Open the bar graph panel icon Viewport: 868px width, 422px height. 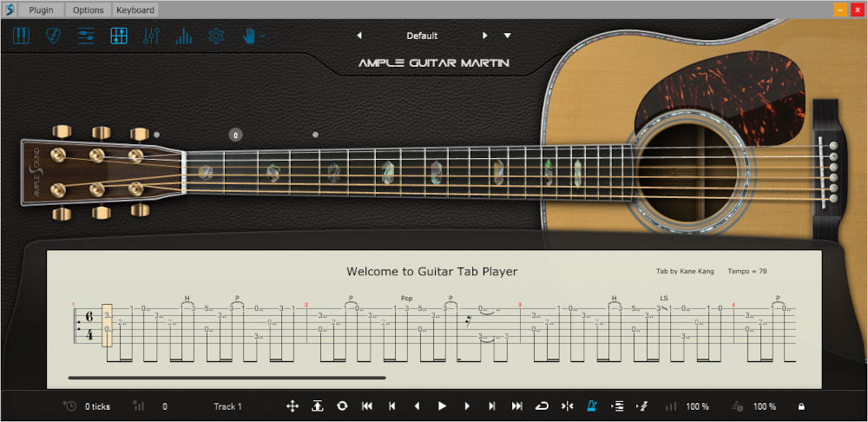(183, 36)
